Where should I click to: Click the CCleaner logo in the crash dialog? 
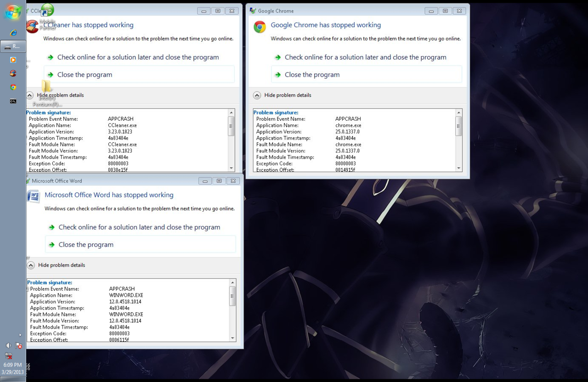(32, 27)
